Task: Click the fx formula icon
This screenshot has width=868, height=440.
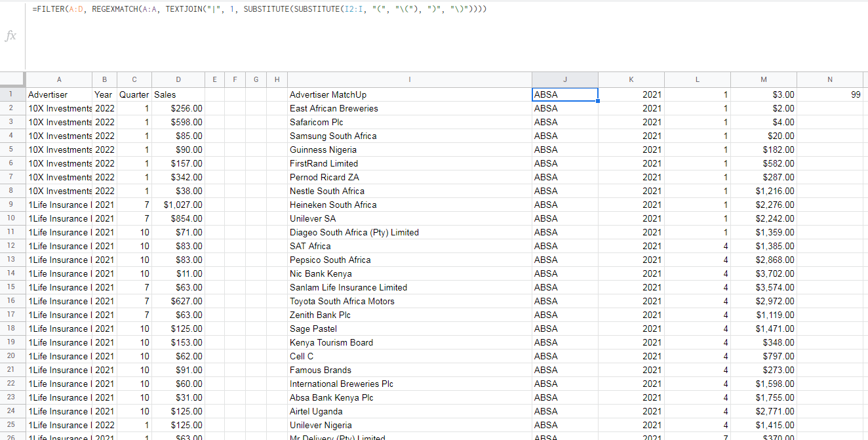Action: coord(10,36)
